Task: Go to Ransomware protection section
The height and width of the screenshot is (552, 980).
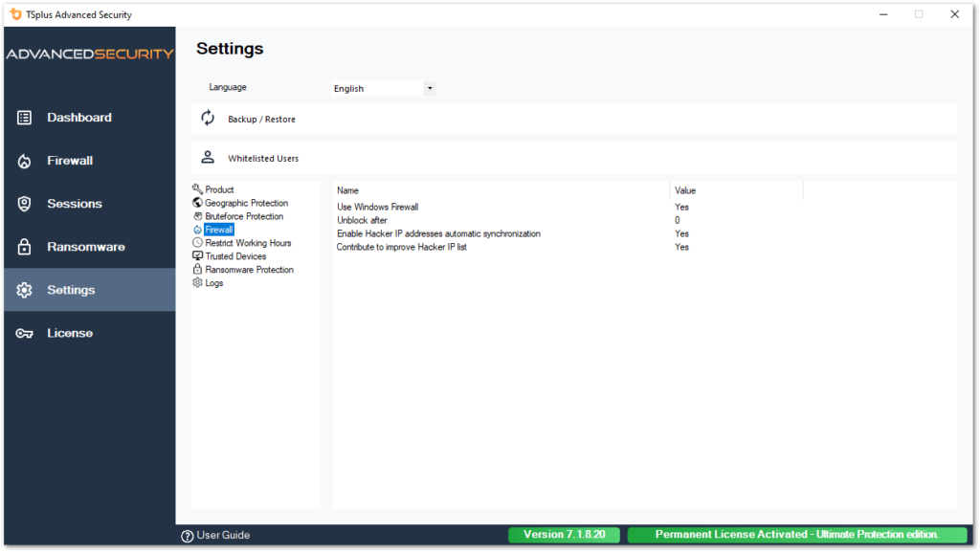Action: [x=82, y=246]
